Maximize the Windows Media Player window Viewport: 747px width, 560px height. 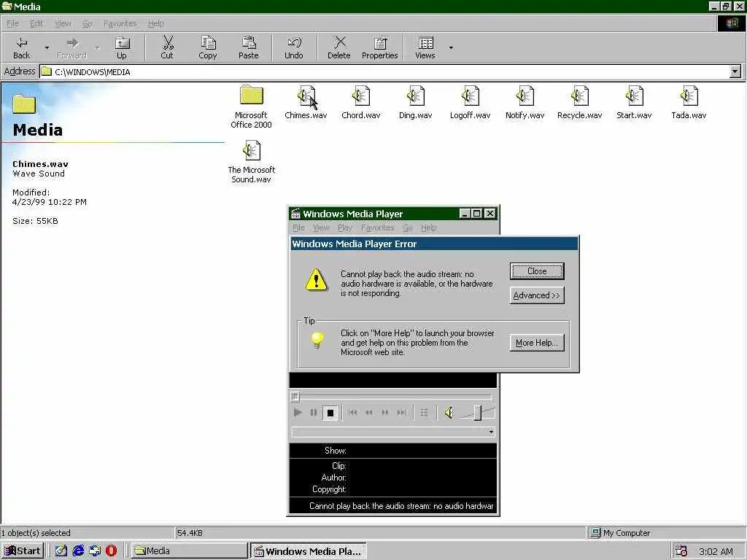pos(477,214)
